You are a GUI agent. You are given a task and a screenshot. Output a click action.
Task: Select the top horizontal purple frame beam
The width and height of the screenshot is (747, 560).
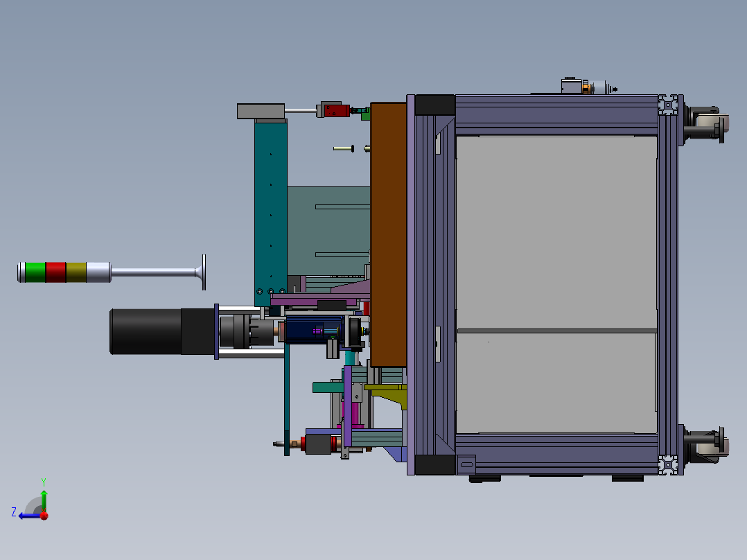pos(556,115)
